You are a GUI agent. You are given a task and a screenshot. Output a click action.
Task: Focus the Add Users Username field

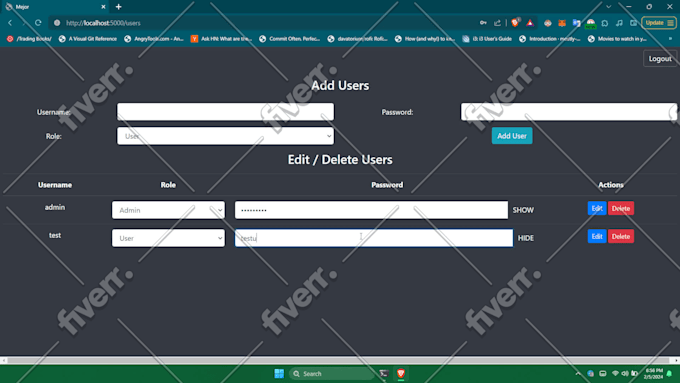click(x=225, y=112)
